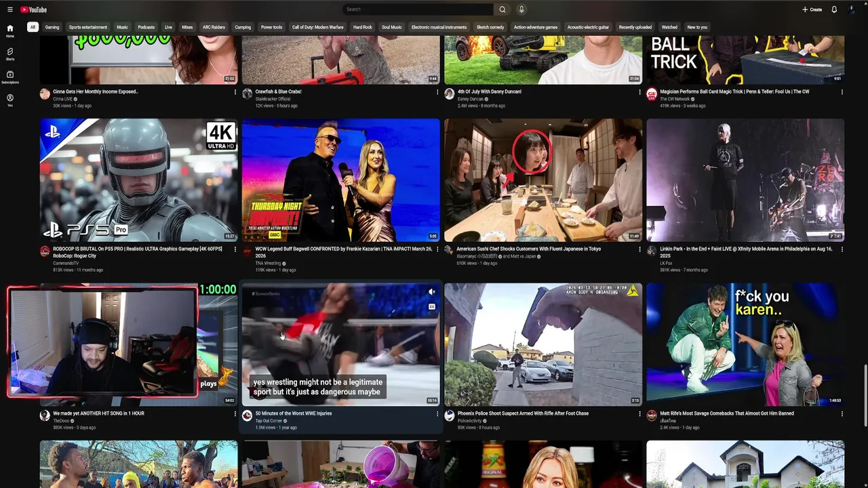Open the hamburger guide menu

click(x=9, y=9)
